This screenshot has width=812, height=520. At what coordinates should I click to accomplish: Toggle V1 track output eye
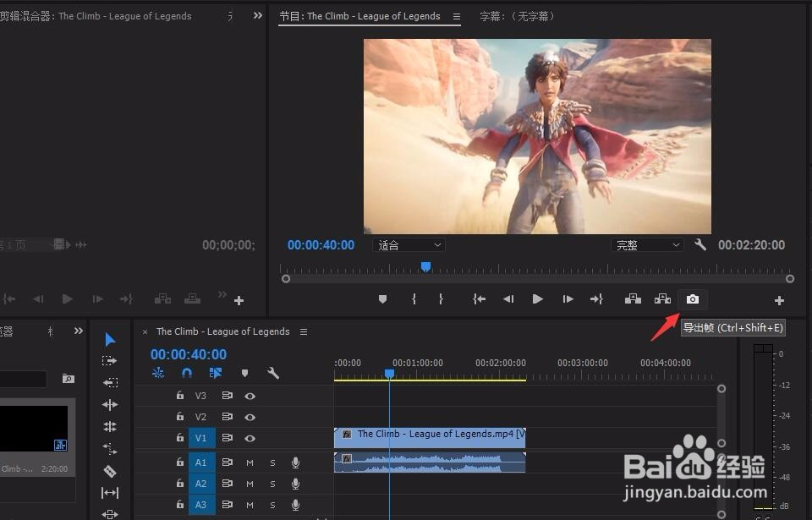click(x=250, y=439)
